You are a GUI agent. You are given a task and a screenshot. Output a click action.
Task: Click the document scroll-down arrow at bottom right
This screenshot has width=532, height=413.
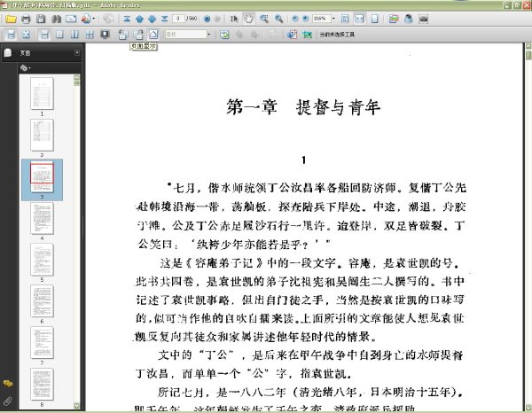(x=528, y=407)
